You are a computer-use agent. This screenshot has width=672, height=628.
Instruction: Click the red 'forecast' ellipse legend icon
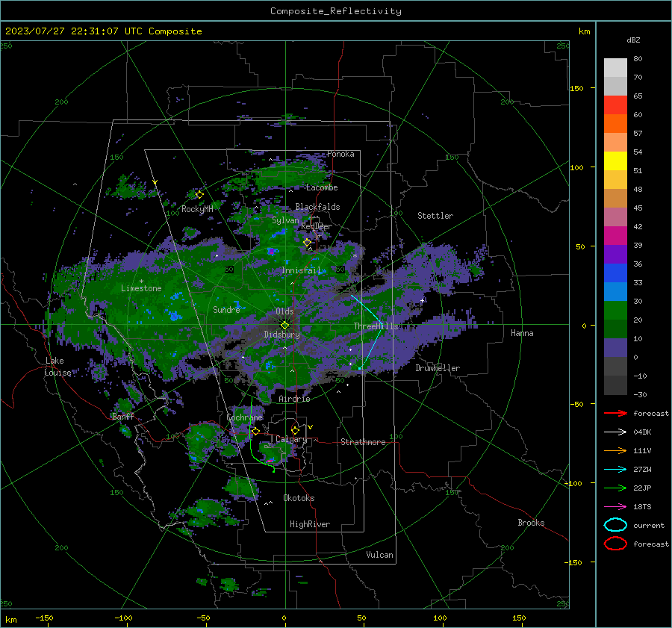click(615, 544)
